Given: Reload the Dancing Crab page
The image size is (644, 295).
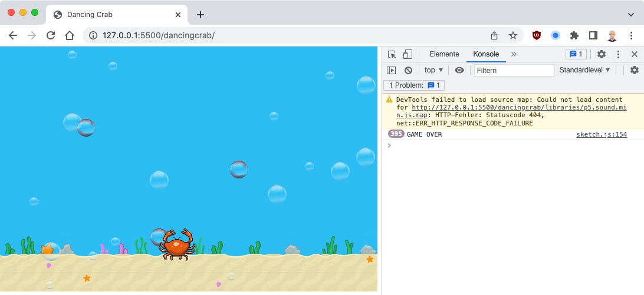Looking at the screenshot, I should [x=51, y=35].
